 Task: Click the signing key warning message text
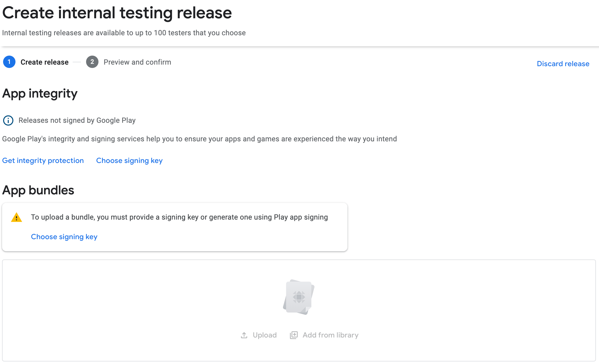pos(179,217)
